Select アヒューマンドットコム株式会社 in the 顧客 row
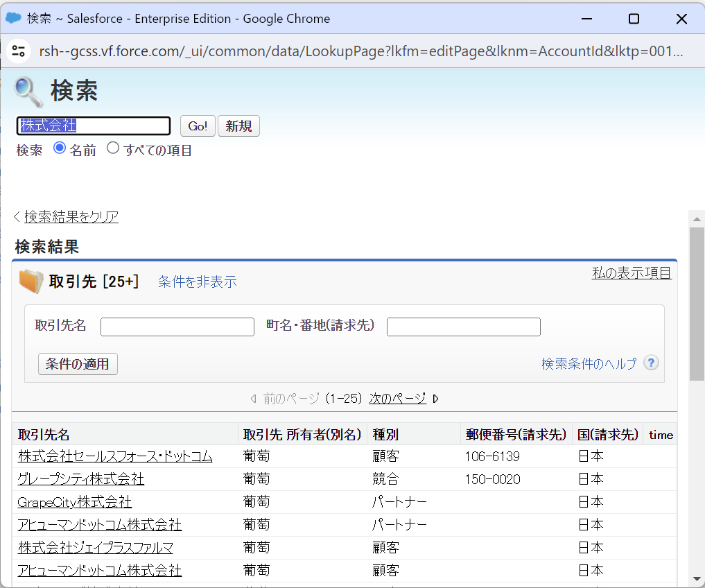 coord(99,571)
